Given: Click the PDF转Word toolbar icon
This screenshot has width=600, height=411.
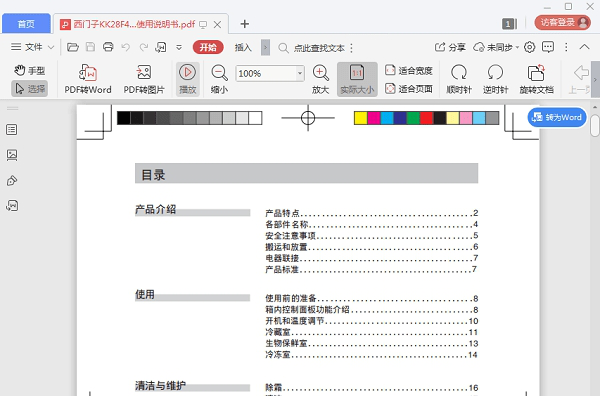Looking at the screenshot, I should coord(88,73).
